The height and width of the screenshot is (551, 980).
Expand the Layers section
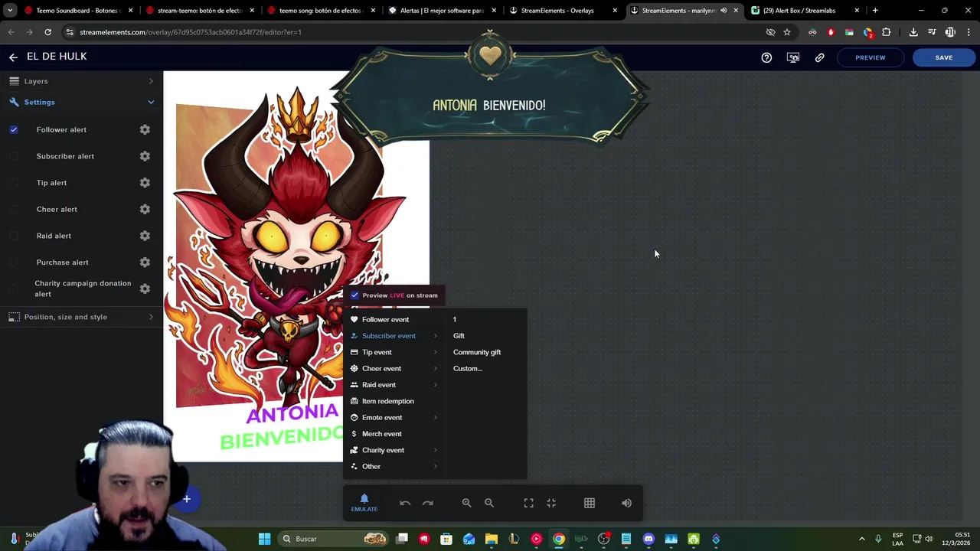point(81,81)
